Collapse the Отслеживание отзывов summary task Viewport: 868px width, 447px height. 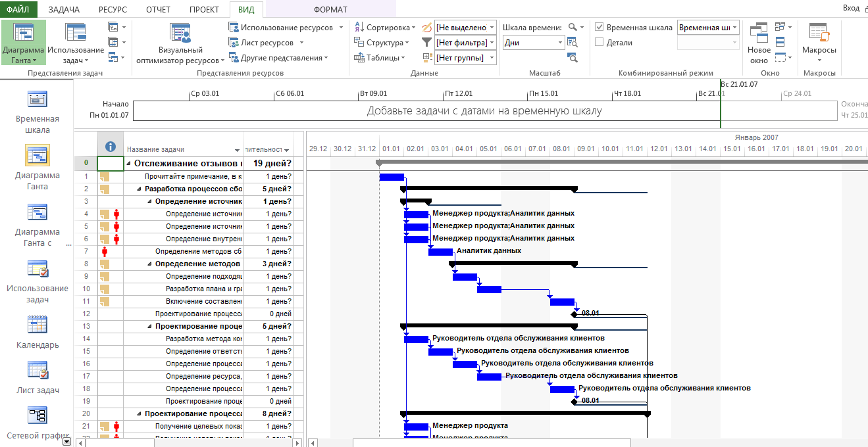click(128, 163)
